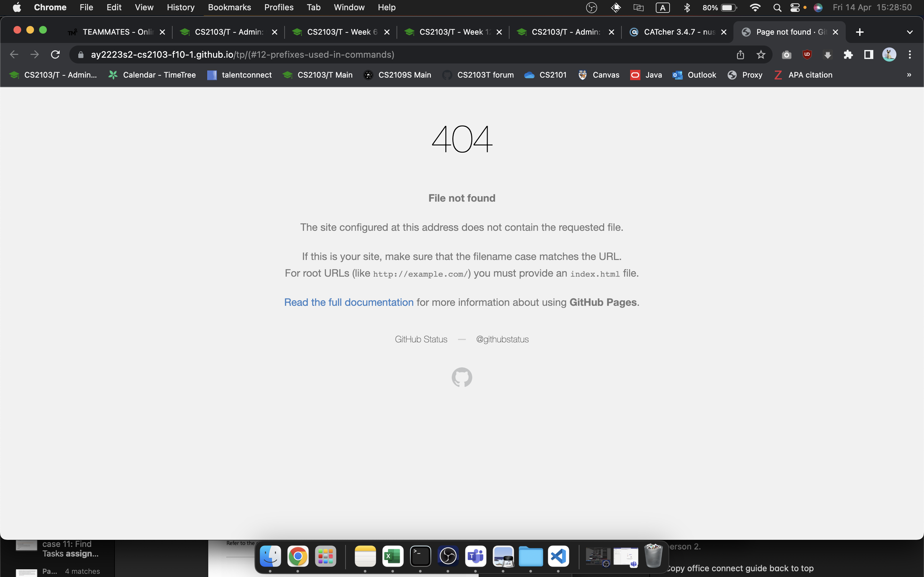Open the Chrome three-dot menu
924x577 pixels.
(910, 54)
